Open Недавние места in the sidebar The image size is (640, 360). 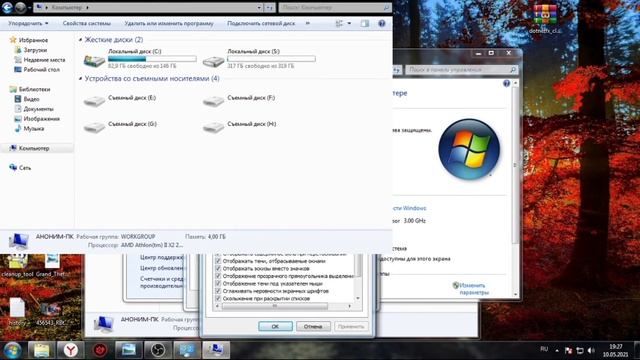pos(40,60)
